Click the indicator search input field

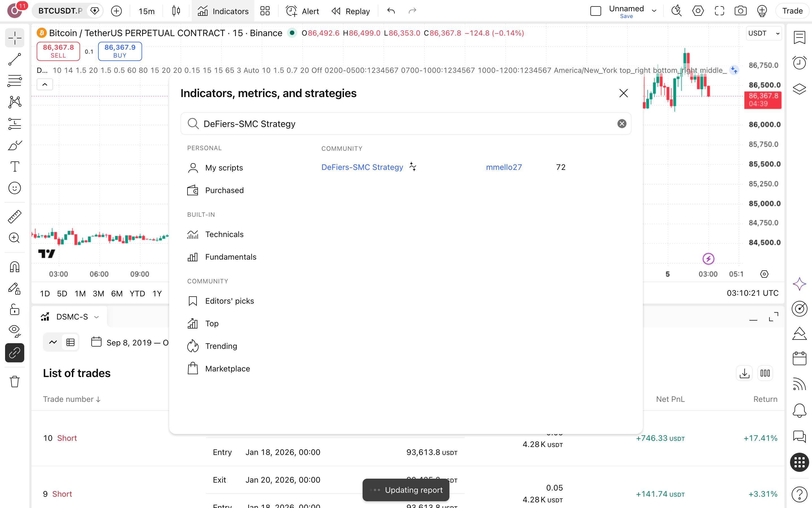[406, 124]
